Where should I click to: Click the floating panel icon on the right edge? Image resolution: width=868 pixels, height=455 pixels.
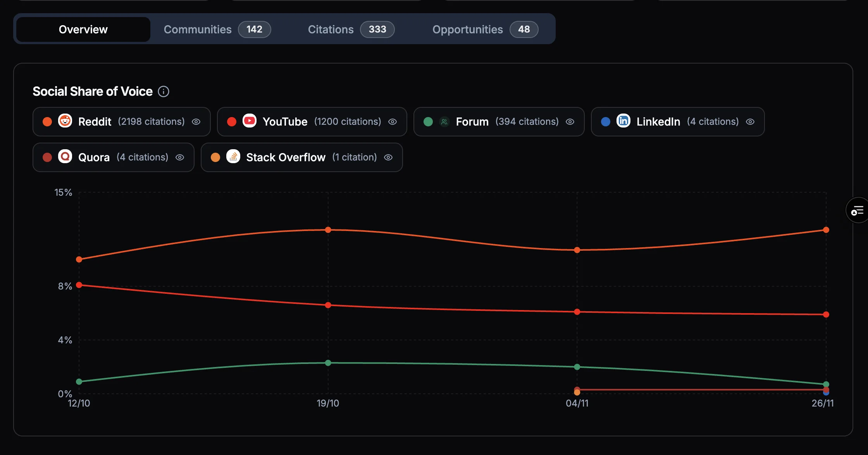pyautogui.click(x=858, y=210)
